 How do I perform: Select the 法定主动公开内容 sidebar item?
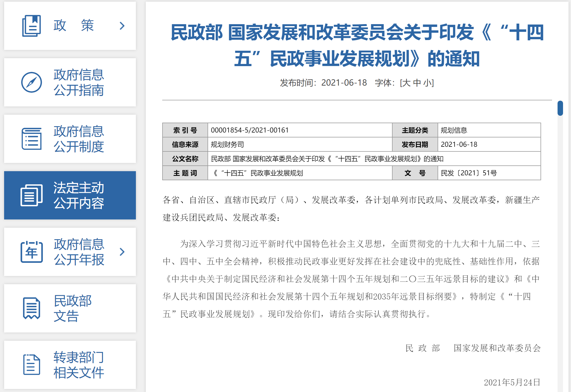click(79, 195)
